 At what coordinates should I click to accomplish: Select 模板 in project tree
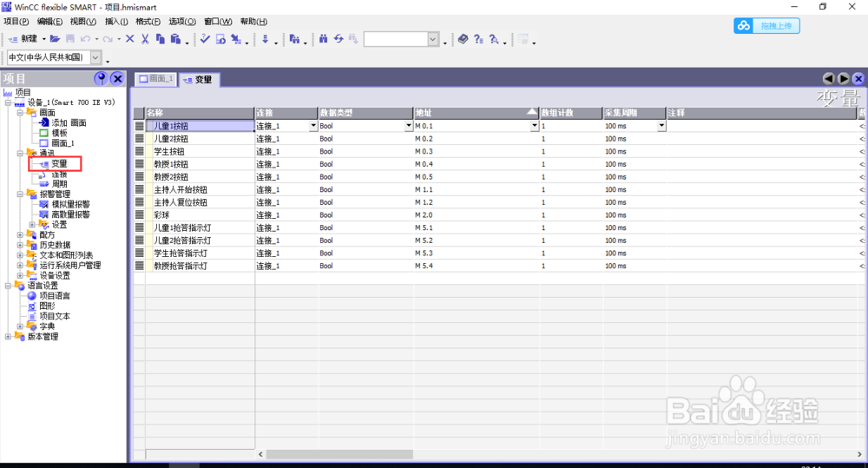59,133
